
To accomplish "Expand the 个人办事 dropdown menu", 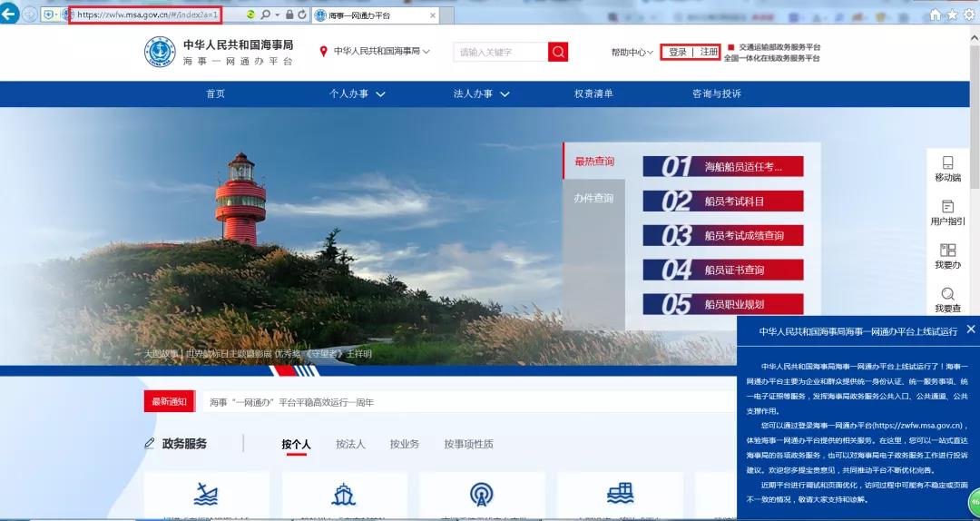I will 357,93.
